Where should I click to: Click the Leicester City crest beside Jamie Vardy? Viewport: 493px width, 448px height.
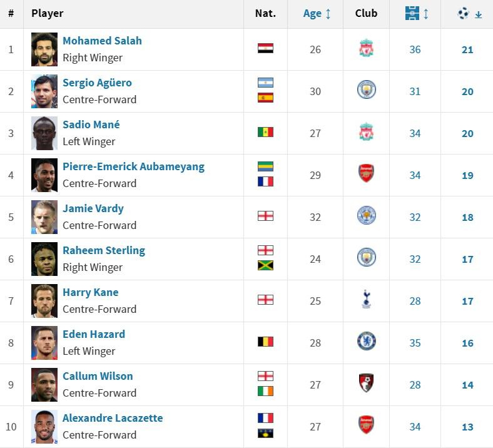[x=366, y=216]
